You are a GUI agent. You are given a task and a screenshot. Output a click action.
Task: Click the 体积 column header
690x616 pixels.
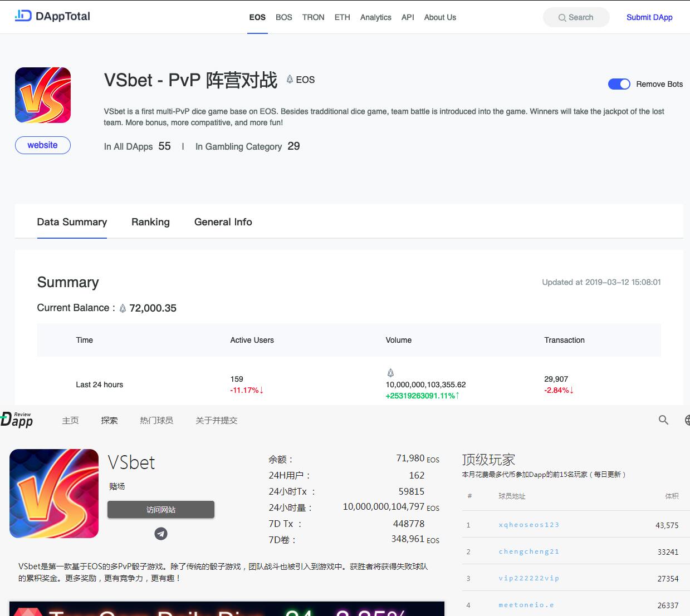coord(672,496)
